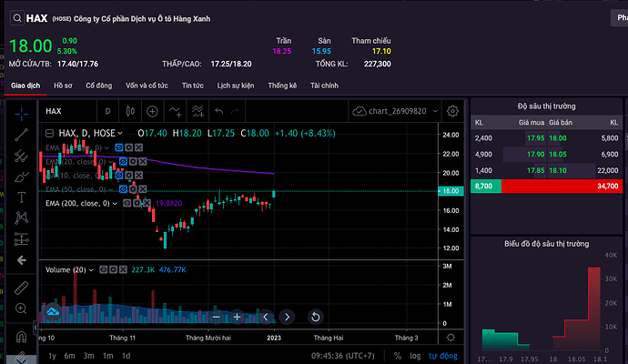Activate the zoom-in magnifier tool
Screen dimensions: 628x364
pyautogui.click(x=21, y=308)
